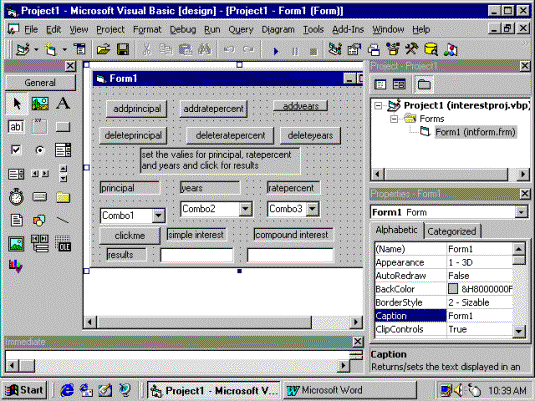
Task: Select the DirListBox folder tool
Action: click(x=63, y=197)
